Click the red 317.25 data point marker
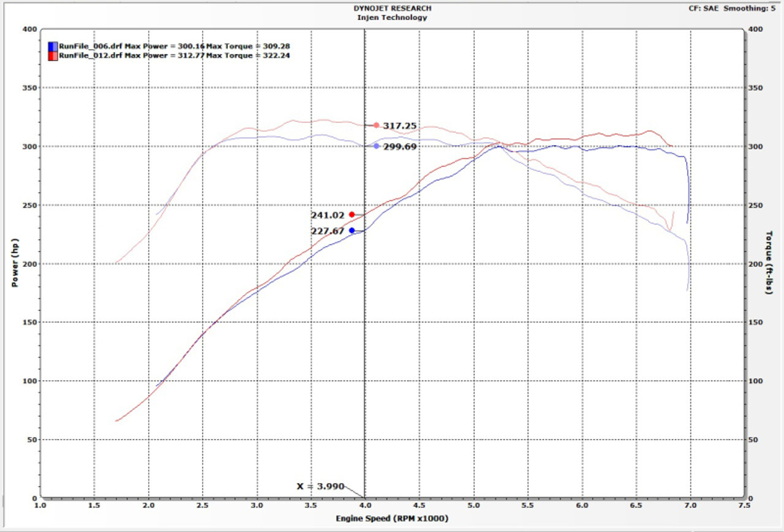The height and width of the screenshot is (532, 784). pos(377,124)
